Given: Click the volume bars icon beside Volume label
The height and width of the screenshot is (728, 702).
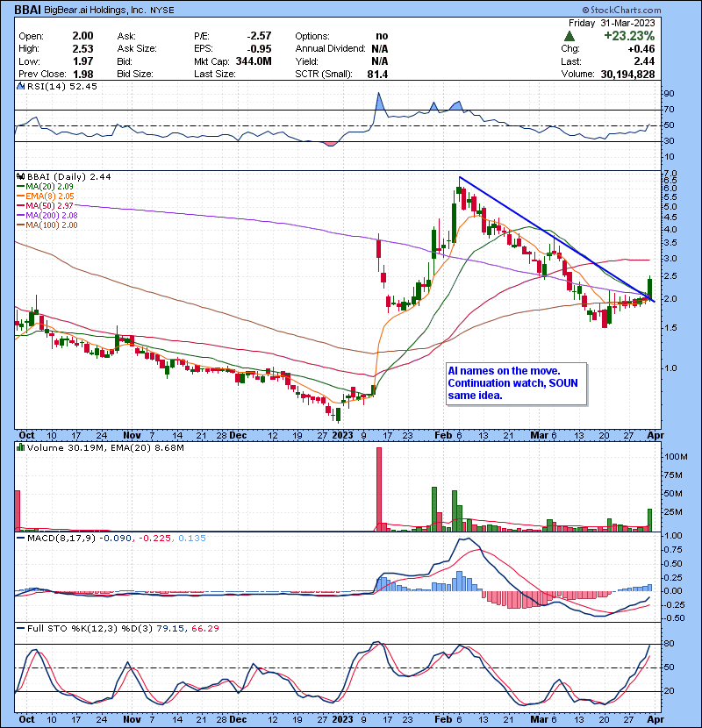Looking at the screenshot, I should pos(20,447).
